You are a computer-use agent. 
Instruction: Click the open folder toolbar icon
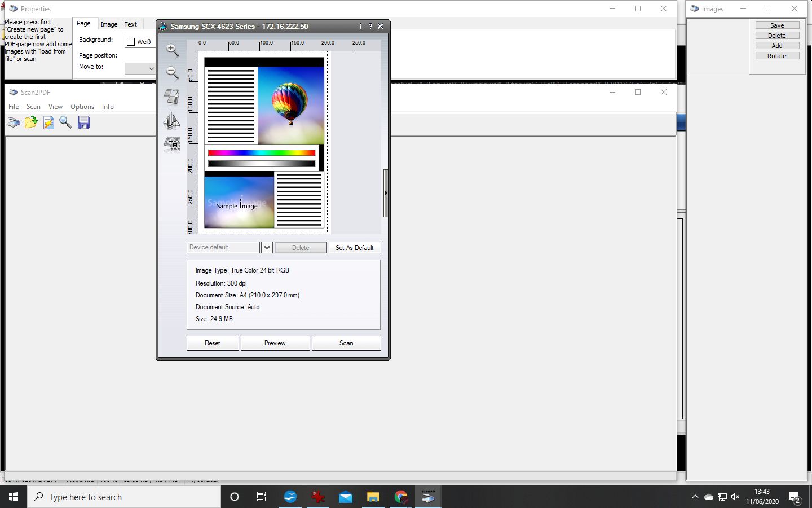[31, 122]
